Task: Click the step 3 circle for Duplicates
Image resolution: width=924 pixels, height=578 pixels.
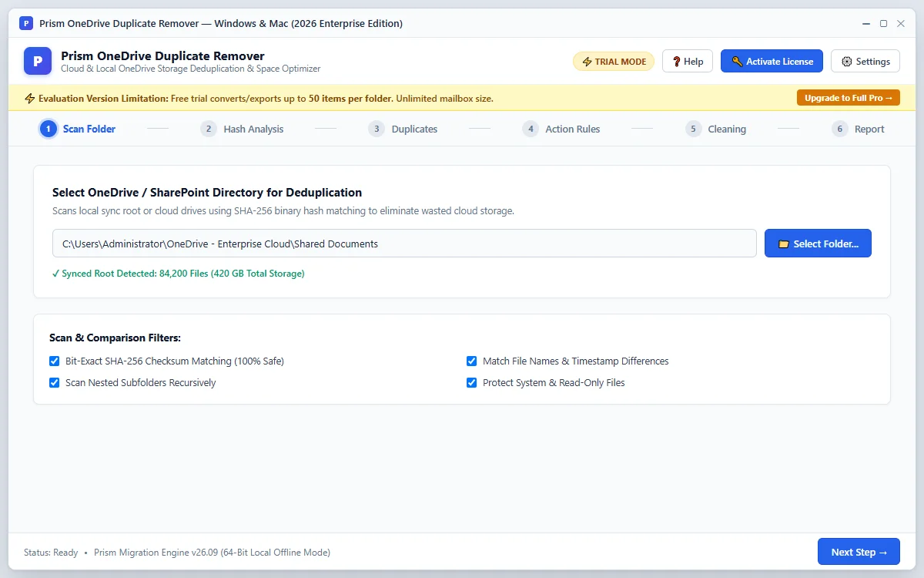Action: 377,129
